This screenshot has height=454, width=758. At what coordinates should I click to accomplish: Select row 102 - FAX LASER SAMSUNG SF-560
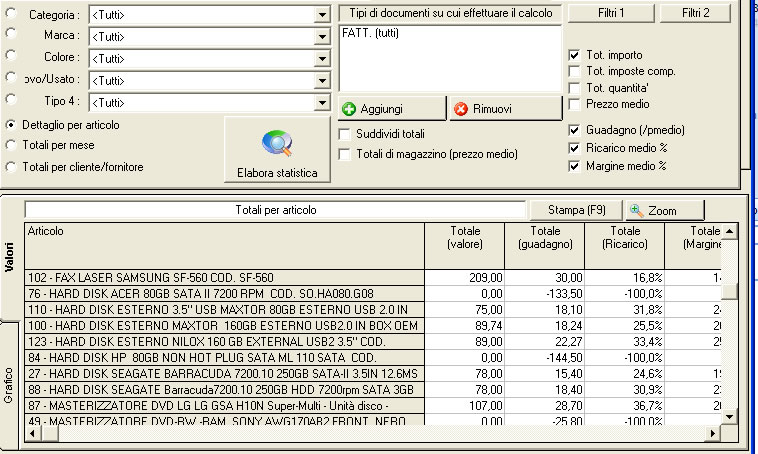click(224, 278)
